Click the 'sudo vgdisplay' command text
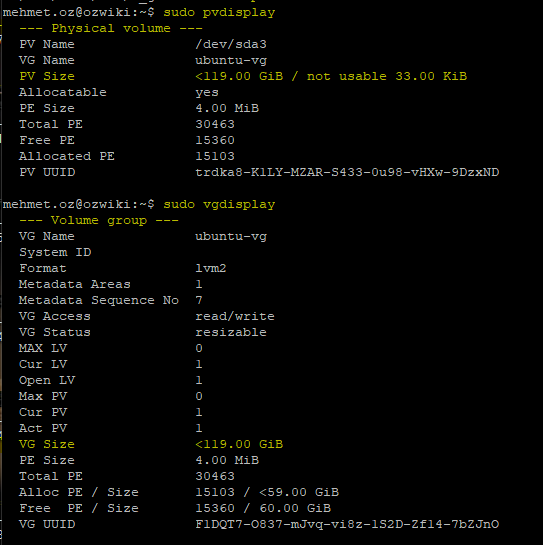543x545 pixels. tap(219, 204)
